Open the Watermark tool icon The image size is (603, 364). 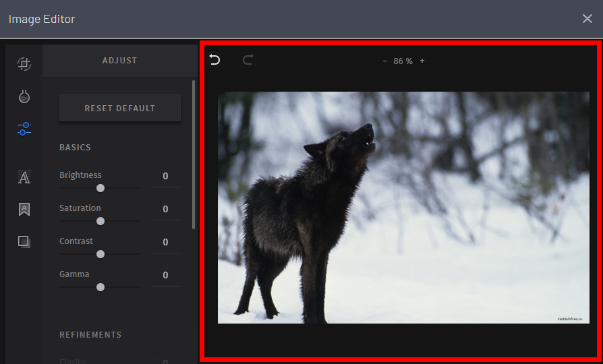click(24, 210)
